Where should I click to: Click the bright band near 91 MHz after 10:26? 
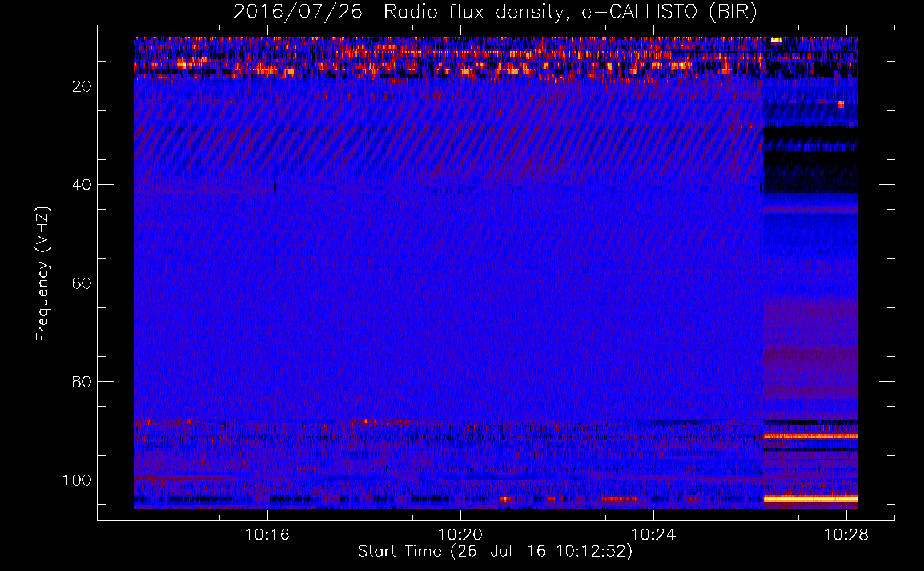[x=810, y=436]
